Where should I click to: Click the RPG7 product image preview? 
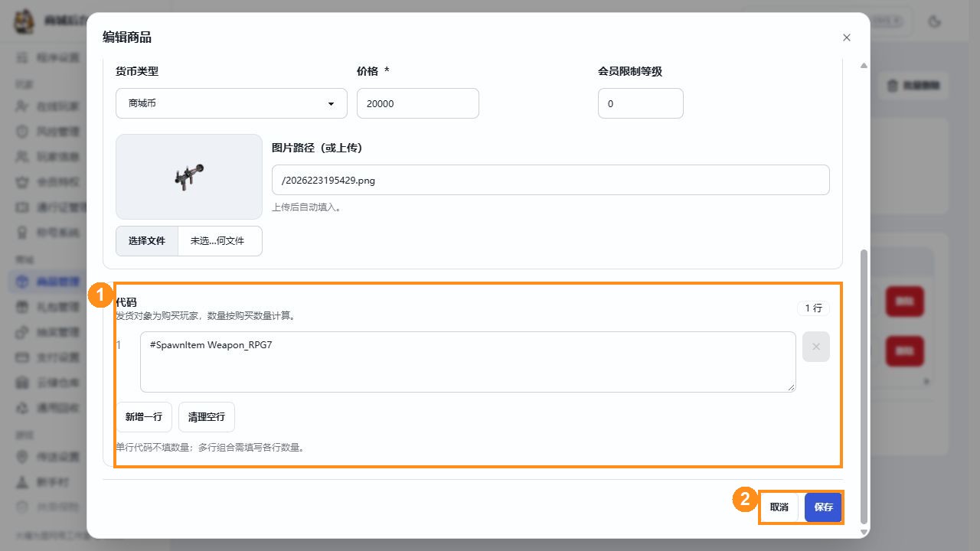[189, 177]
